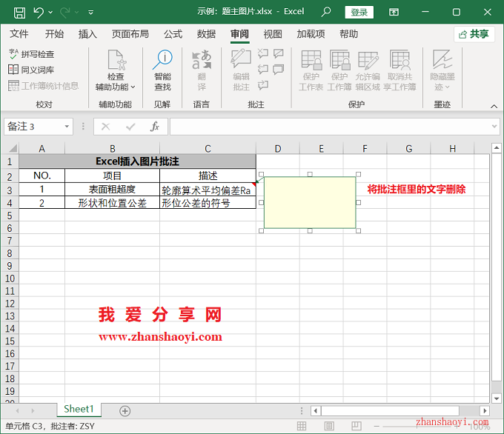This screenshot has height=434, width=504.
Task: Switch to Normal view icon
Action: pos(302,426)
